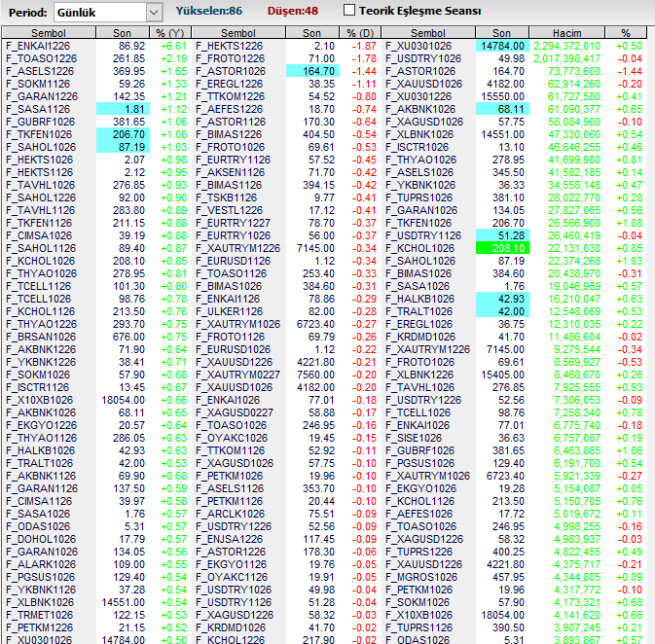Viewport: 655px width, 644px height.
Task: Sort by first Sembol column header
Action: [49, 32]
